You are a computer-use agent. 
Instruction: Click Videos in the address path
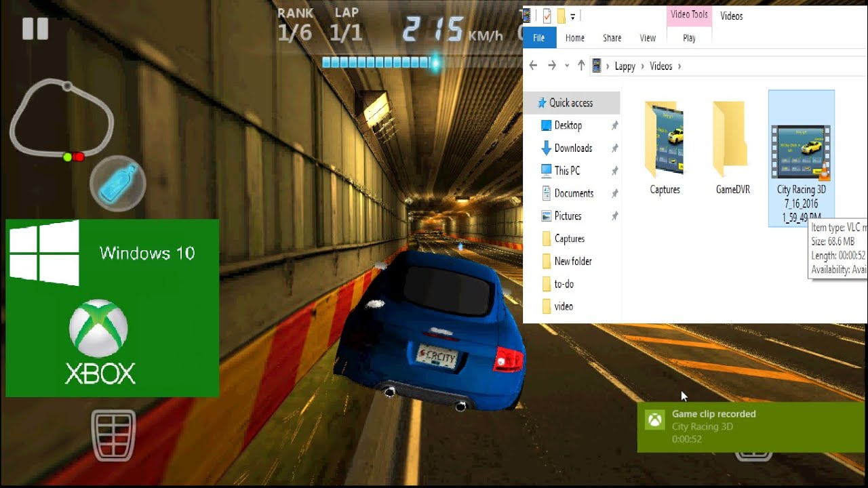click(x=661, y=66)
